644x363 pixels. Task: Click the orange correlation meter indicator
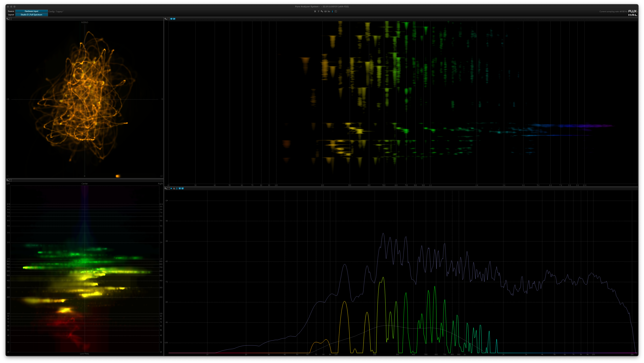click(117, 176)
